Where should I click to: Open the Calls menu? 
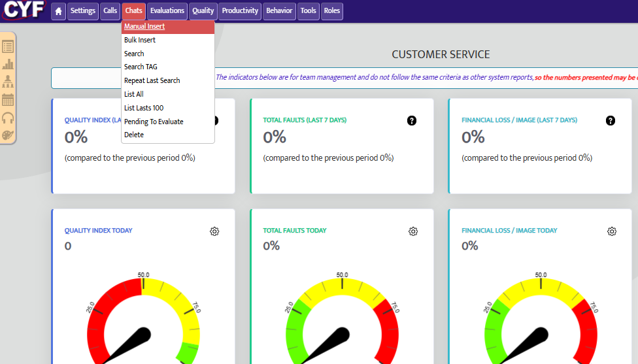pyautogui.click(x=110, y=11)
